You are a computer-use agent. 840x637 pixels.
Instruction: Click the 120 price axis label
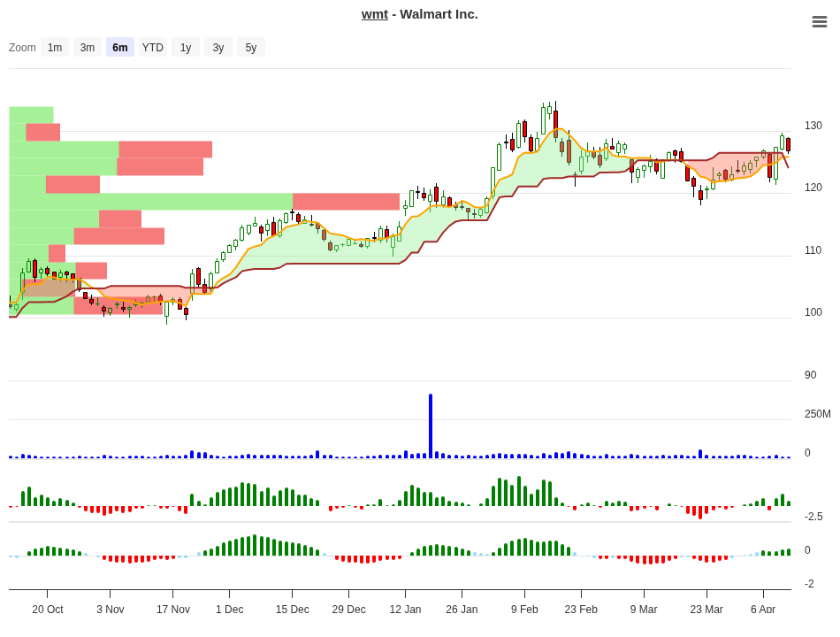coord(813,188)
